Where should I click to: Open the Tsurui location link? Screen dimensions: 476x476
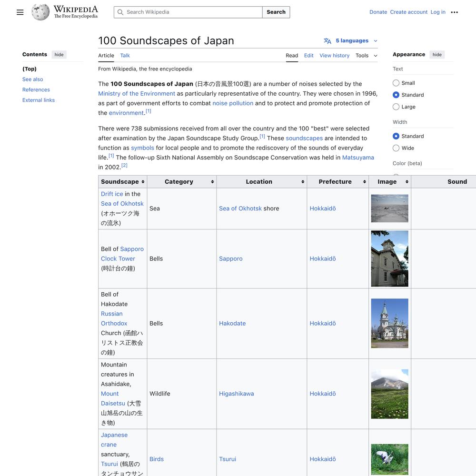228,459
